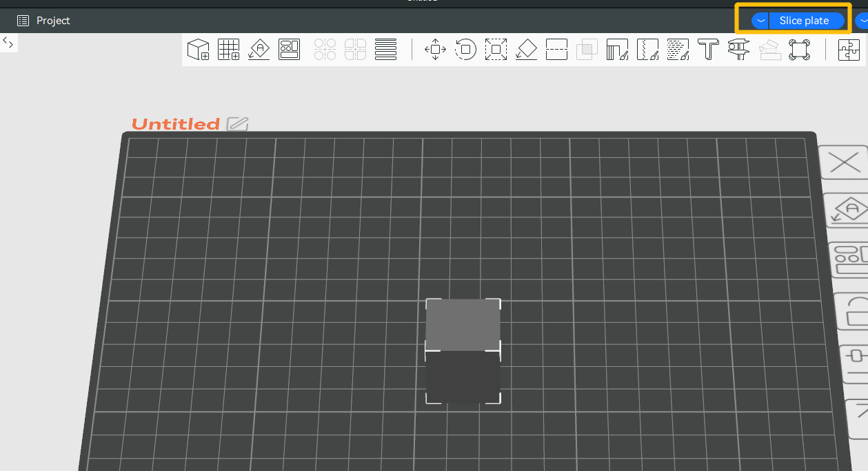Image resolution: width=868 pixels, height=471 pixels.
Task: Select the Cut tool
Action: pos(556,50)
